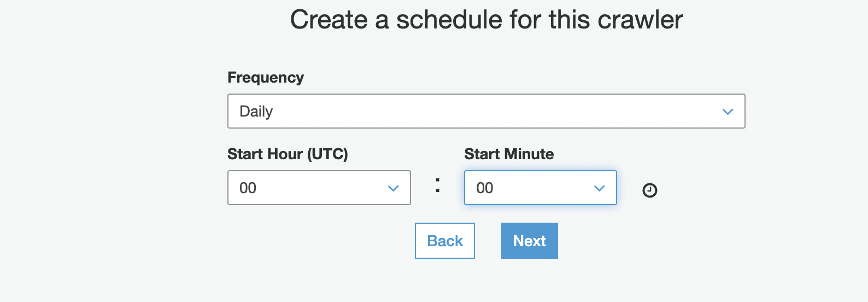
Task: Click the Start Hour chevron arrow
Action: [x=393, y=188]
